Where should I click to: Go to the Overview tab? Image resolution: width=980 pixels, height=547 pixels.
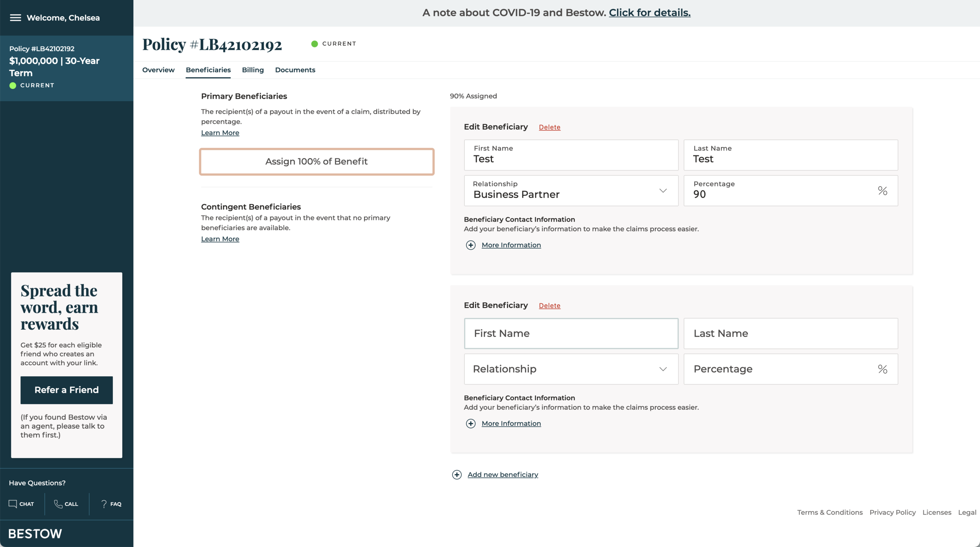pos(158,70)
